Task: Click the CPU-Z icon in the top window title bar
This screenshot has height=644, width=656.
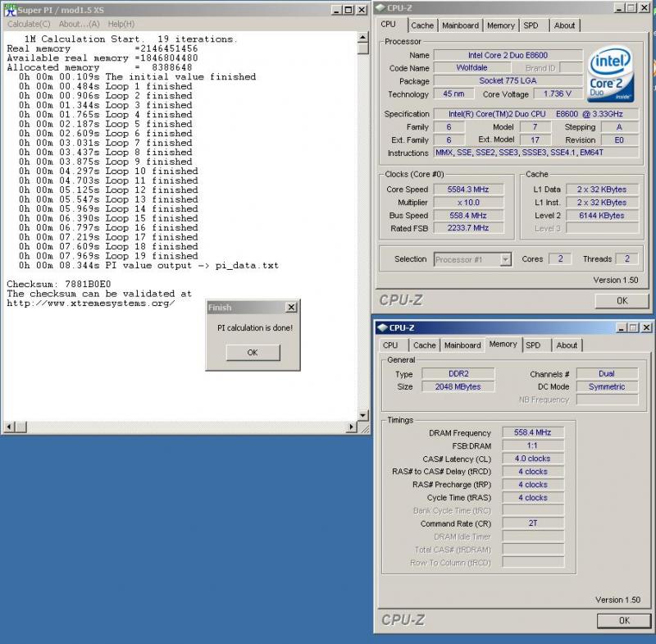Action: 380,7
